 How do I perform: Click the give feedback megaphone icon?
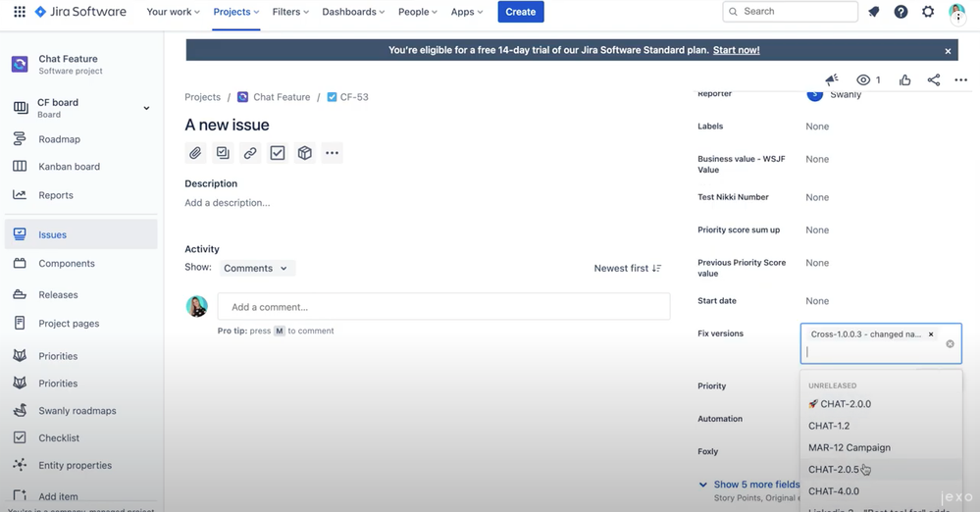(x=831, y=79)
